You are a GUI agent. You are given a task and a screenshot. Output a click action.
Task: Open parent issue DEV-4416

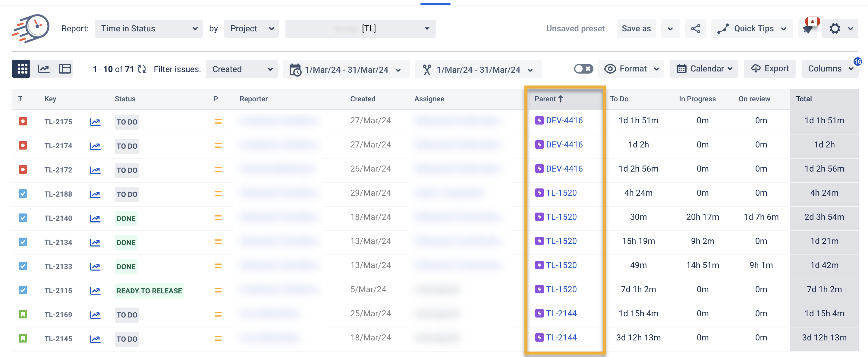point(565,120)
